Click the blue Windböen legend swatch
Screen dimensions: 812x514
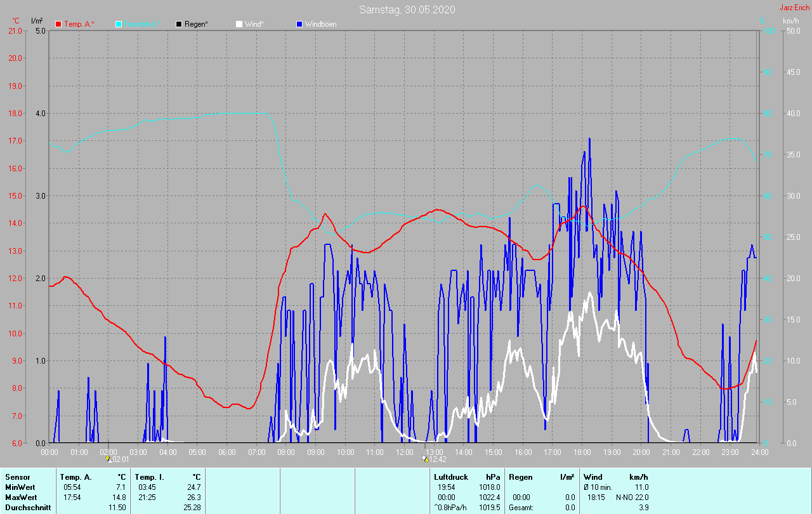[x=299, y=24]
